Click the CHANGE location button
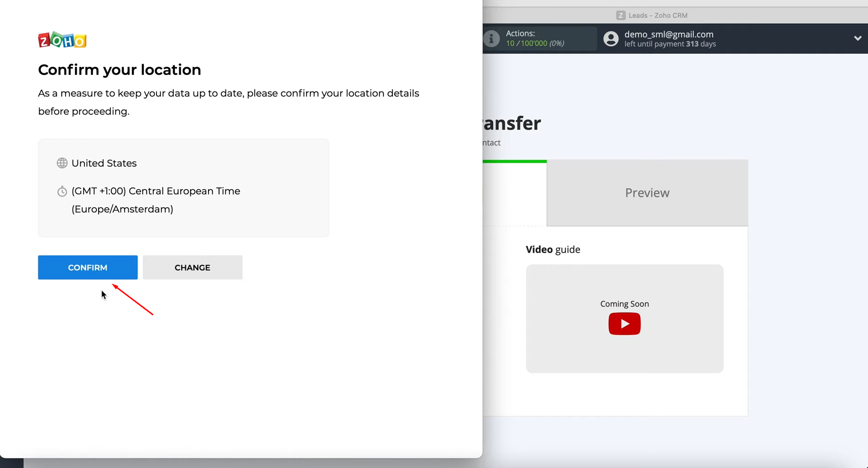The width and height of the screenshot is (868, 468). 193,267
